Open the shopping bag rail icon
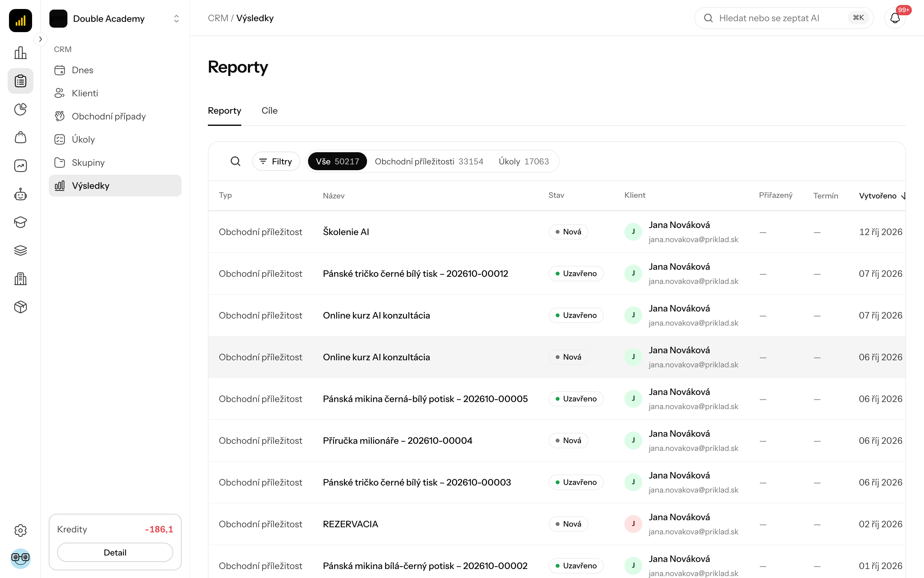Screen dimensions: 924x578 pos(20,138)
